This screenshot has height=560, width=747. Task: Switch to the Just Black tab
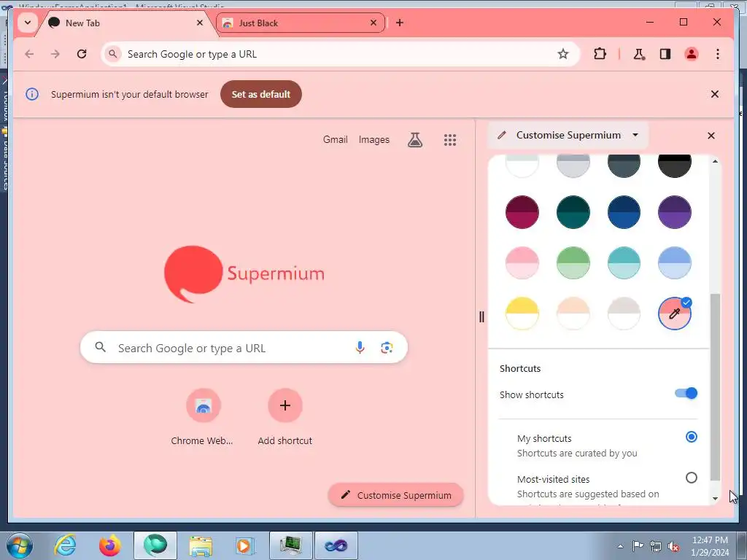click(300, 23)
